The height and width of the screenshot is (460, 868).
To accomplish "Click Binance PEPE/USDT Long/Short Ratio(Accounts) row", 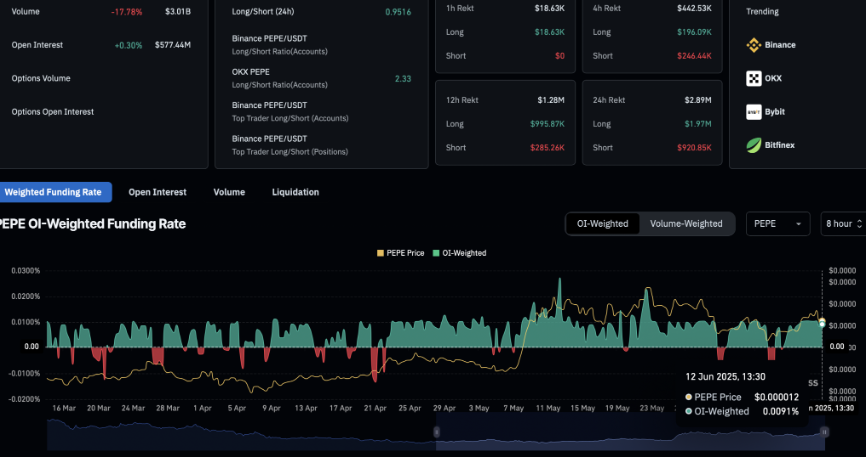I will 321,45.
